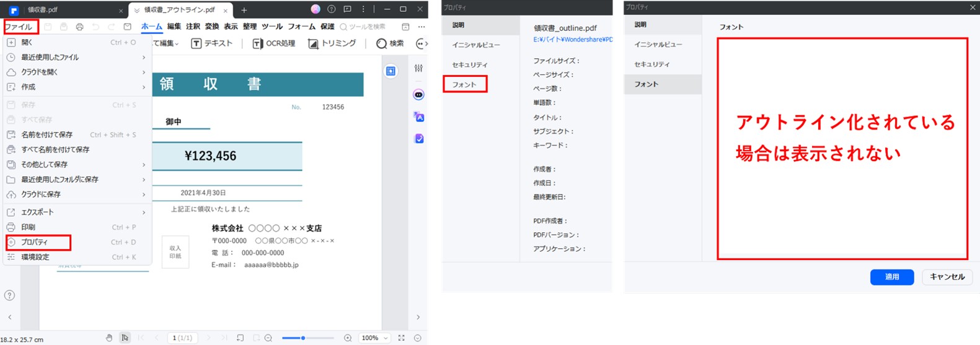This screenshot has width=980, height=345.
Task: Click the help circle icon at bottom left
Action: coord(9,295)
